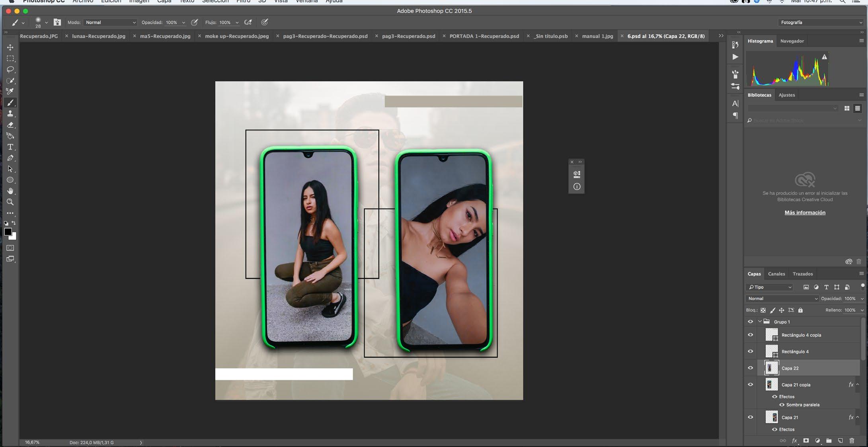Click the Más información link

coord(805,213)
